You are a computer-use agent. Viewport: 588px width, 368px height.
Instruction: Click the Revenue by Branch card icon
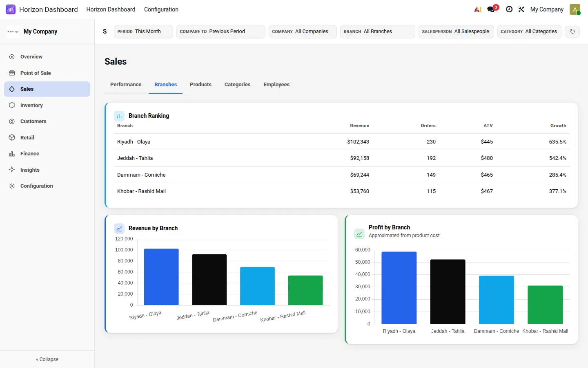coord(119,229)
